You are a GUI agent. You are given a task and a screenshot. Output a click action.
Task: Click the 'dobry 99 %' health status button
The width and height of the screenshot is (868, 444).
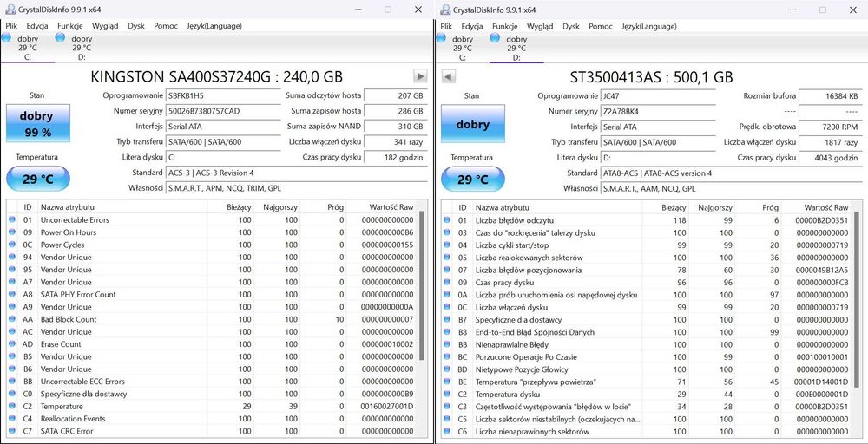pyautogui.click(x=37, y=123)
